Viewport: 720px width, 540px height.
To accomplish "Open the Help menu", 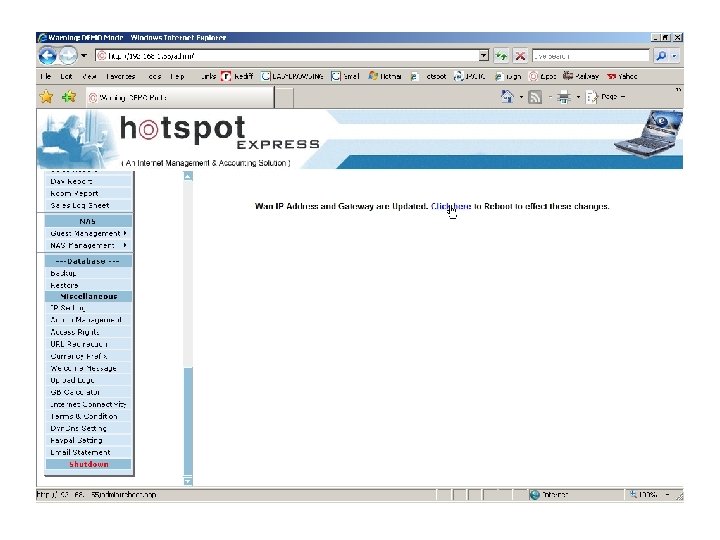I will (x=177, y=76).
